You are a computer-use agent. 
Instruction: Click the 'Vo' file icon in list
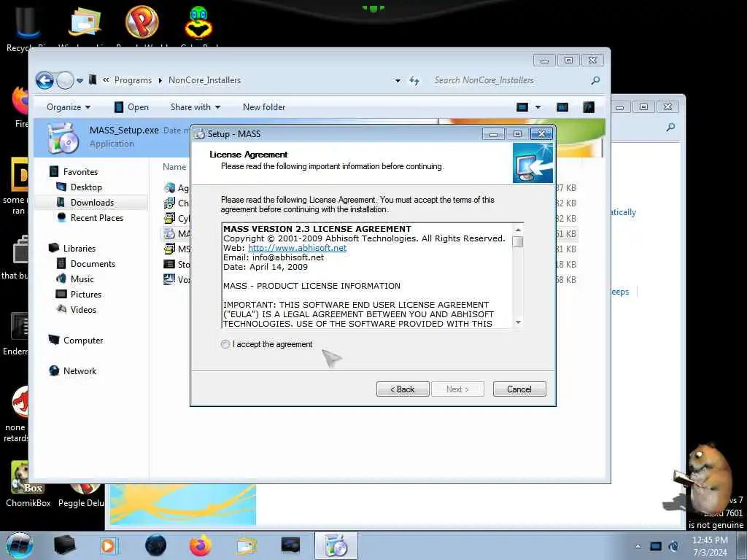(x=169, y=279)
